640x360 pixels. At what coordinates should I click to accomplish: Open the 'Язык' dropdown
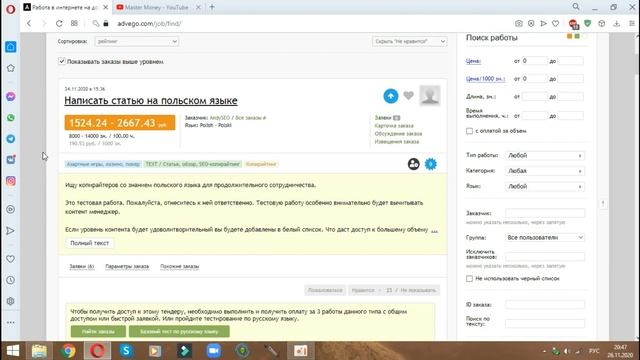pos(544,187)
